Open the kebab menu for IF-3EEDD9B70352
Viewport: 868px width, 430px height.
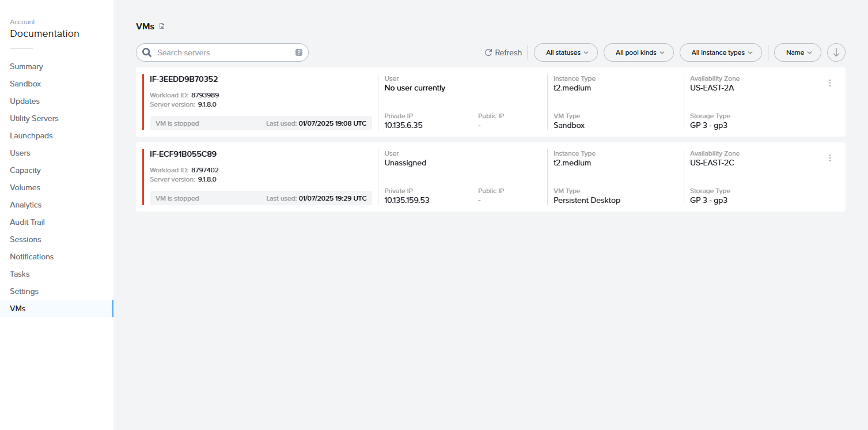click(829, 82)
